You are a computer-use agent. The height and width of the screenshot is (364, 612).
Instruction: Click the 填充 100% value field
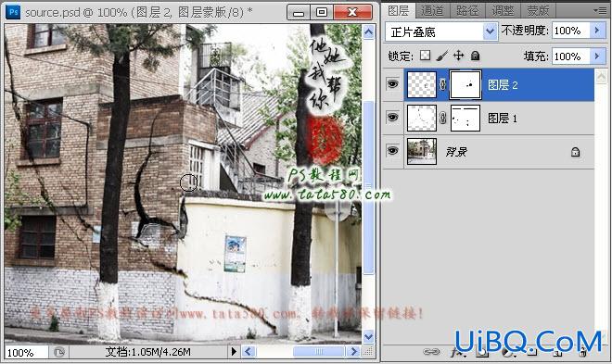point(570,56)
